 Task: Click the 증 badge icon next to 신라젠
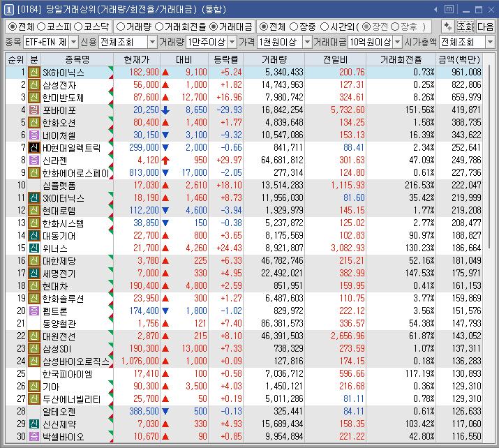coord(33,160)
